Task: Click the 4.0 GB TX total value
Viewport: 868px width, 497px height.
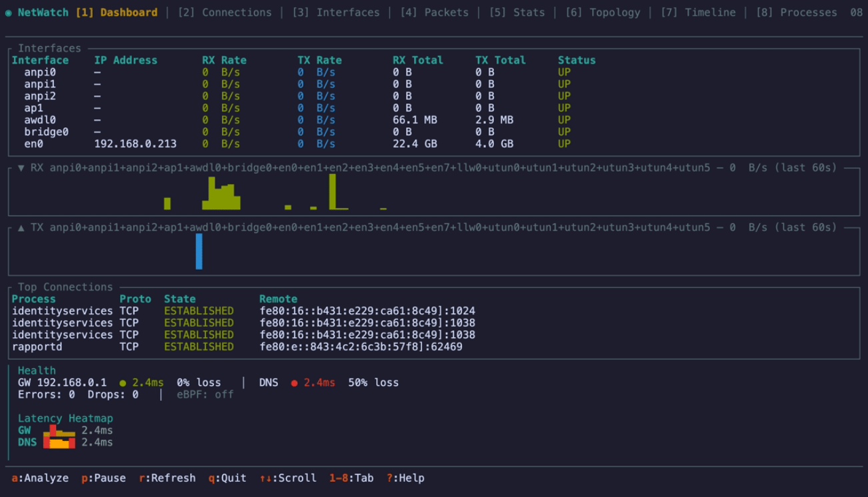Action: [x=494, y=145]
